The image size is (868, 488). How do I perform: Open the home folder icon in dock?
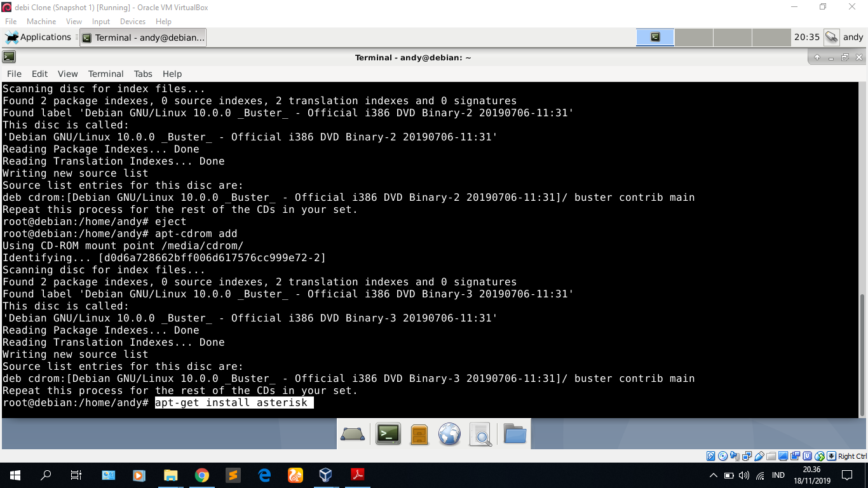(x=515, y=435)
